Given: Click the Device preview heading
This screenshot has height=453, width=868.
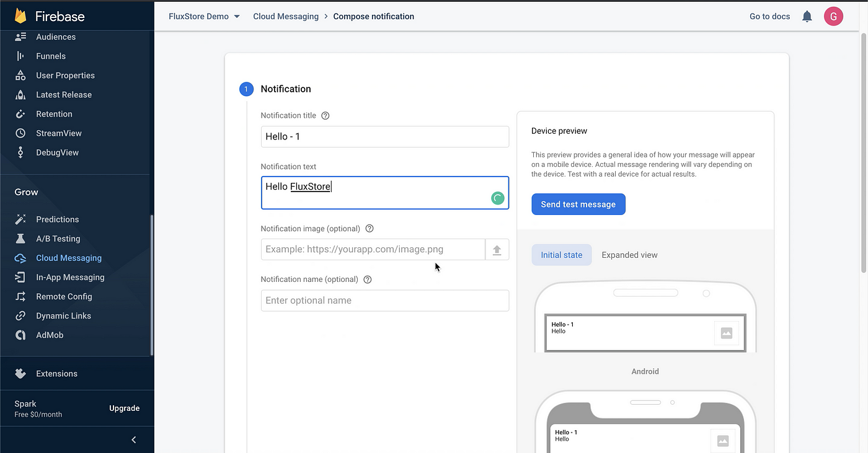Looking at the screenshot, I should pyautogui.click(x=559, y=131).
